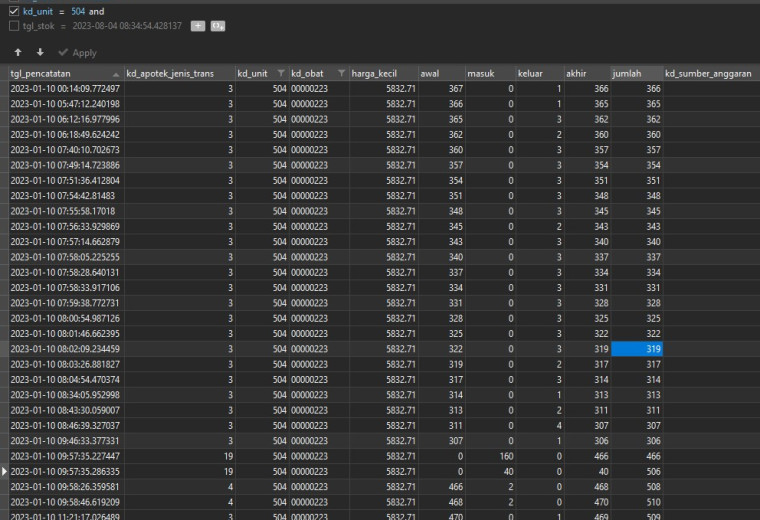
Task: Move filter up with up arrow
Action: [x=18, y=52]
